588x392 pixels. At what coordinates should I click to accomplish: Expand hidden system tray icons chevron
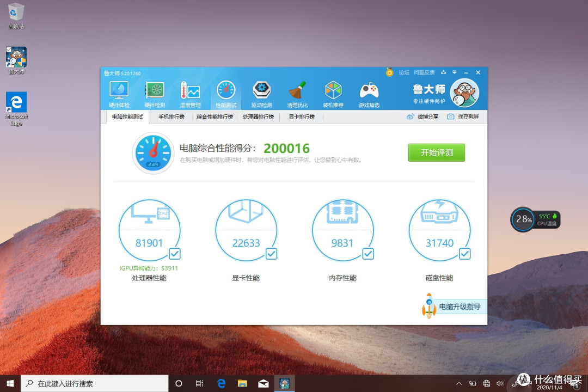point(459,383)
